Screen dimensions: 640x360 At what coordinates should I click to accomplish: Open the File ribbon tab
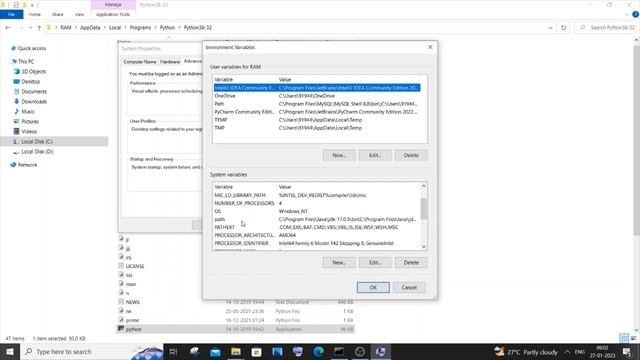(x=11, y=14)
